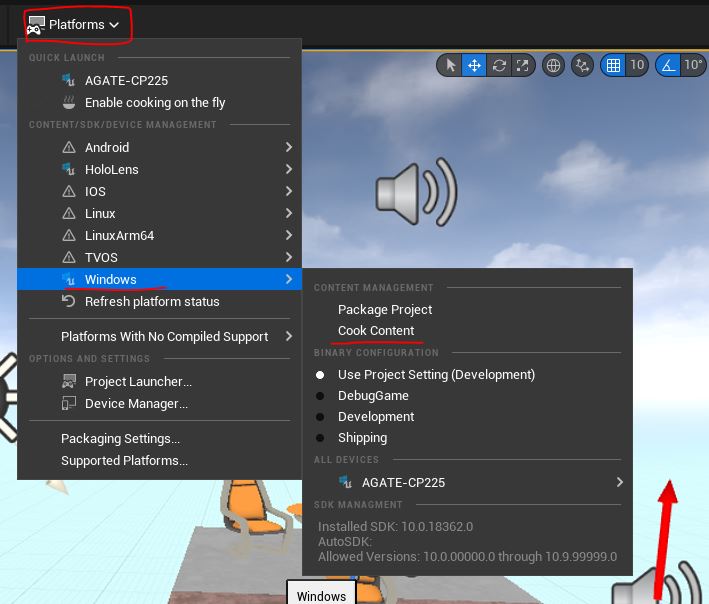Toggle world coordinate system globe icon
This screenshot has width=709, height=604.
pos(553,66)
